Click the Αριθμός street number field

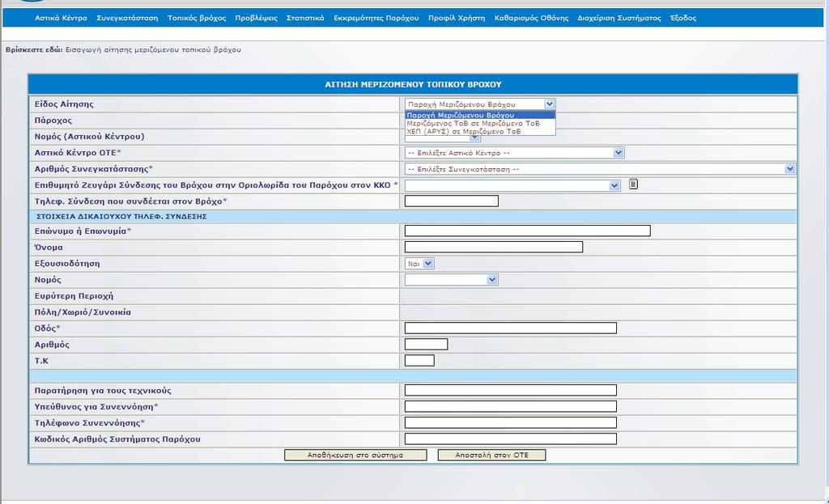(426, 345)
